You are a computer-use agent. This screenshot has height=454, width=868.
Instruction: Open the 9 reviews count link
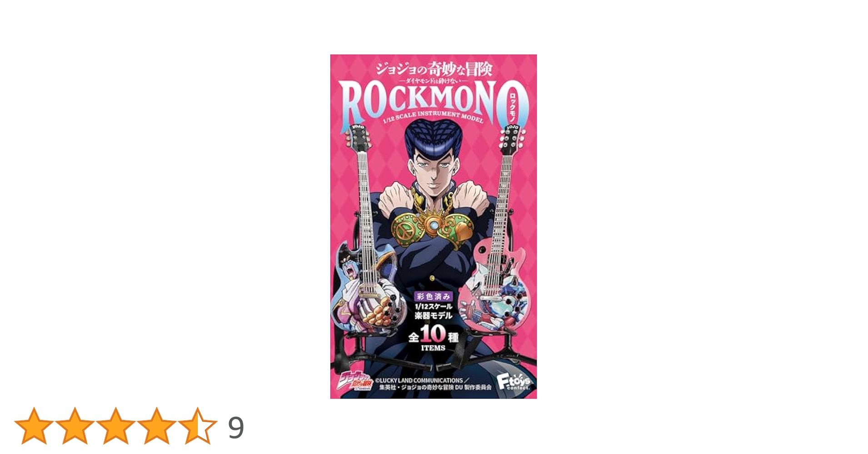coord(236,428)
